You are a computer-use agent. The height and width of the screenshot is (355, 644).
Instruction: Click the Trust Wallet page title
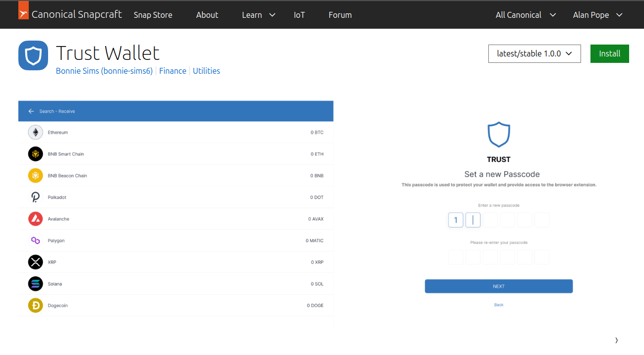pyautogui.click(x=108, y=53)
